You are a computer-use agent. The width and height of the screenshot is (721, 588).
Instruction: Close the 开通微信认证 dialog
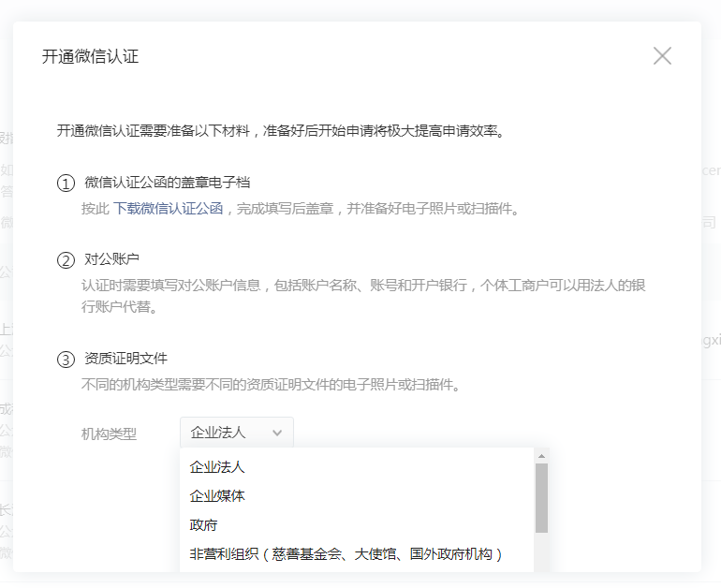[x=662, y=56]
